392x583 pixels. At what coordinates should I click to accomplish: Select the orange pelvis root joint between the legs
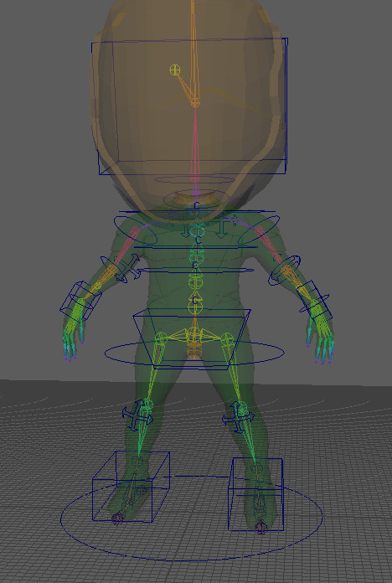(193, 350)
